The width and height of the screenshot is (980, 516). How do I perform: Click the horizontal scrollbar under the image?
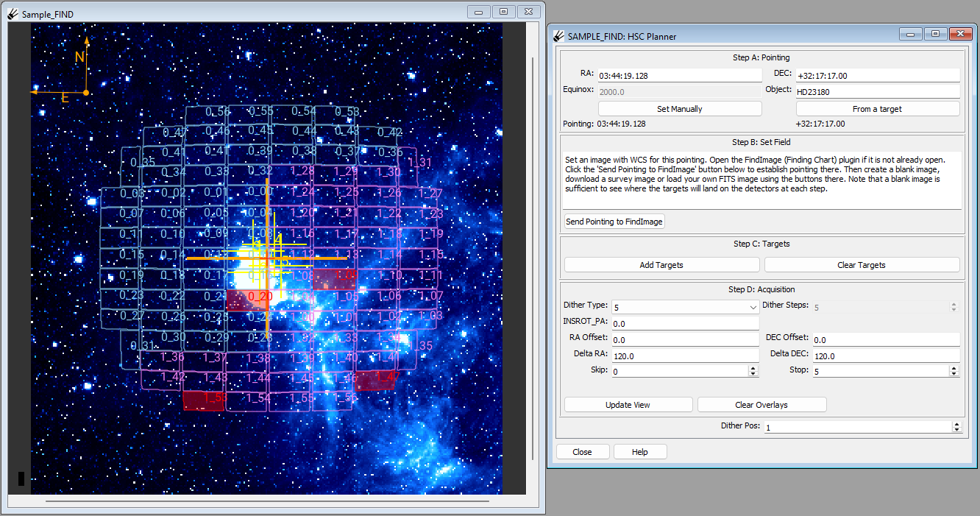point(267,501)
